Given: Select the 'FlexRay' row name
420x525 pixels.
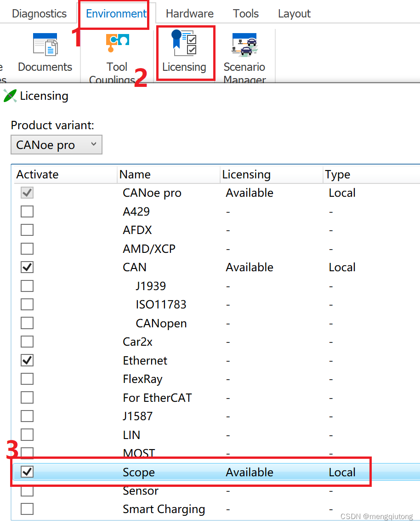Looking at the screenshot, I should (x=142, y=379).
